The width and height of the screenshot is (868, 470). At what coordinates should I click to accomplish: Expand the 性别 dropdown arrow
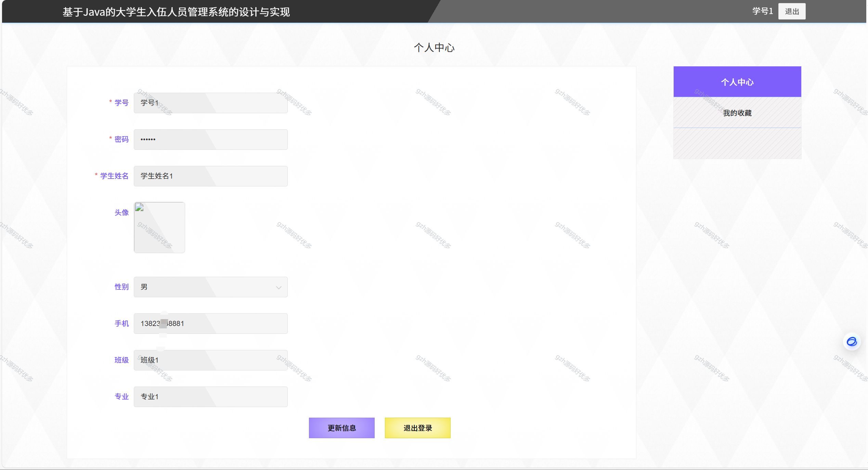(x=278, y=287)
